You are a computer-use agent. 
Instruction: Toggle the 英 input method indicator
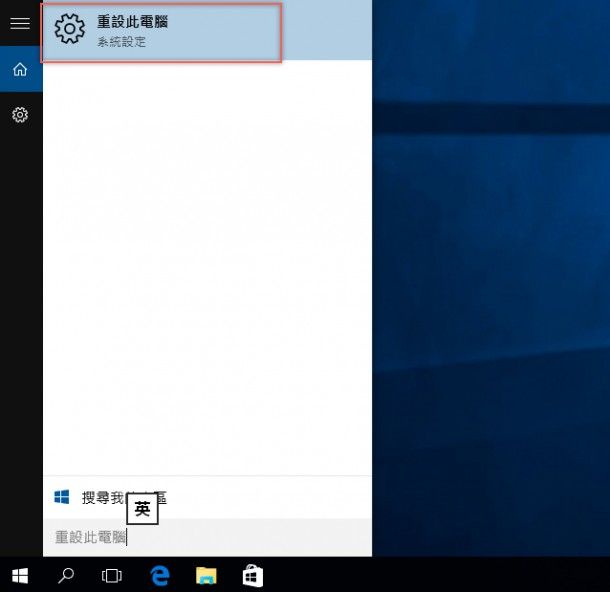[142, 509]
